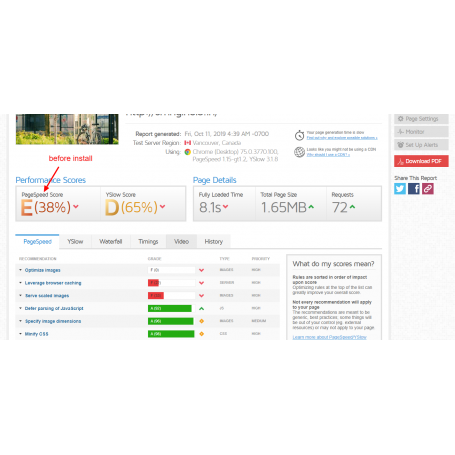Open the Waterfall tab

(111, 241)
